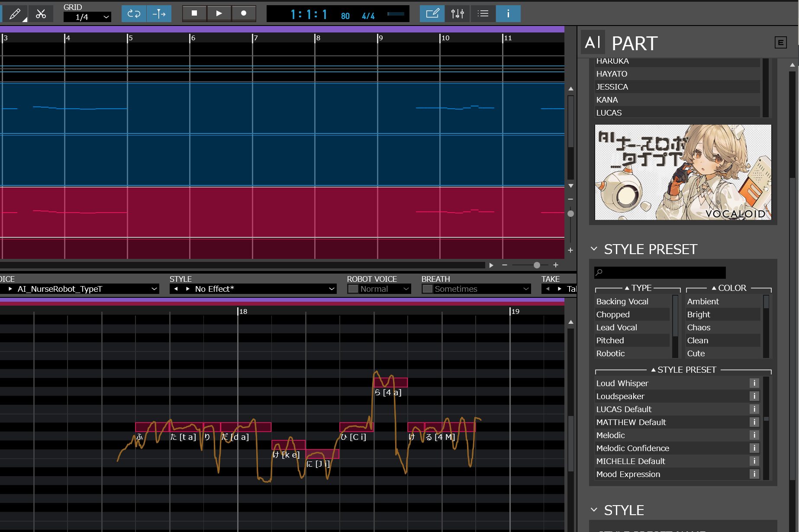Stop playback
This screenshot has width=799, height=532.
[x=194, y=13]
